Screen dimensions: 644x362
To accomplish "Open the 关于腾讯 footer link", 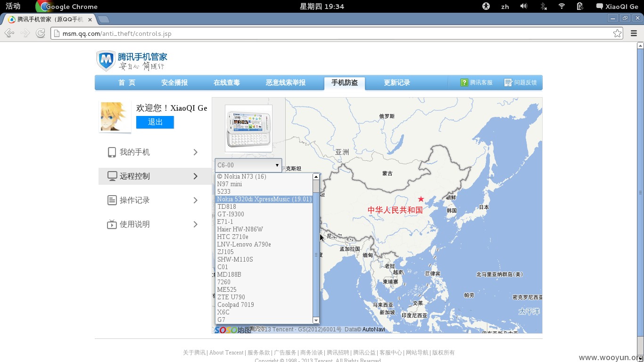I will 194,353.
